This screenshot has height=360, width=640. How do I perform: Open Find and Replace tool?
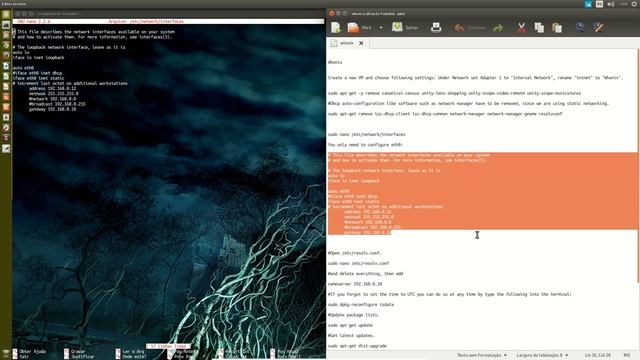point(598,28)
